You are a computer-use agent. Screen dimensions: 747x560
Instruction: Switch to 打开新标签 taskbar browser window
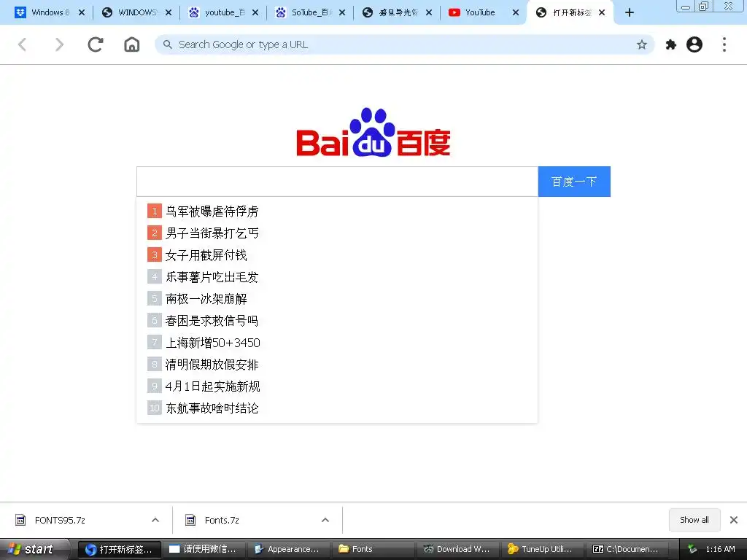(x=119, y=549)
